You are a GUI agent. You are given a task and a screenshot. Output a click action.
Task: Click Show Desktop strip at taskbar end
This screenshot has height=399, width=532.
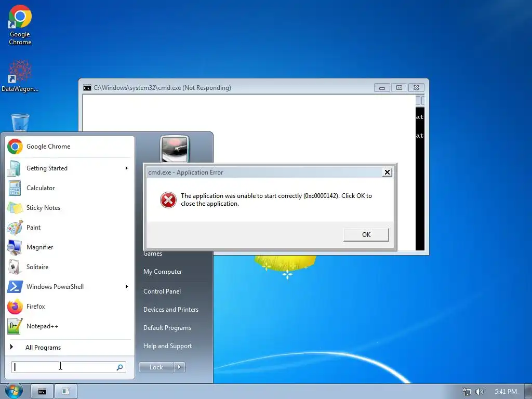click(528, 392)
